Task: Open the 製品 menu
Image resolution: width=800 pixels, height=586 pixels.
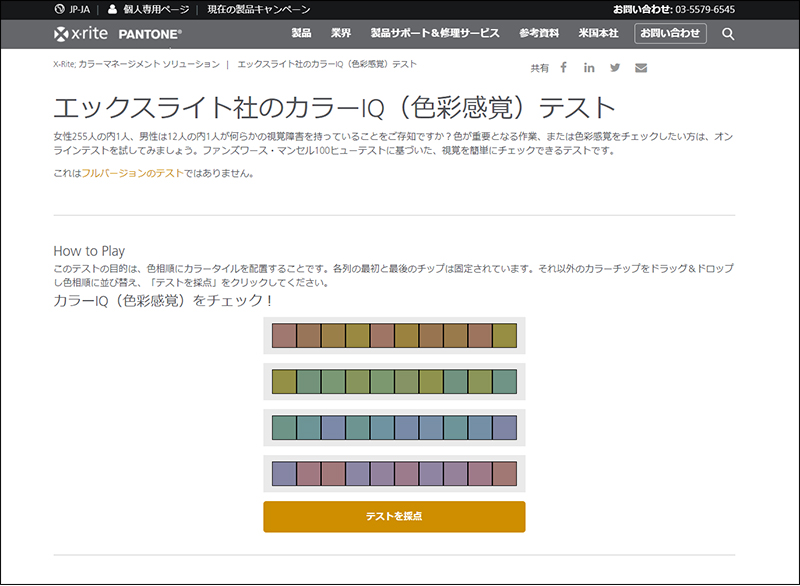Action: pos(301,33)
